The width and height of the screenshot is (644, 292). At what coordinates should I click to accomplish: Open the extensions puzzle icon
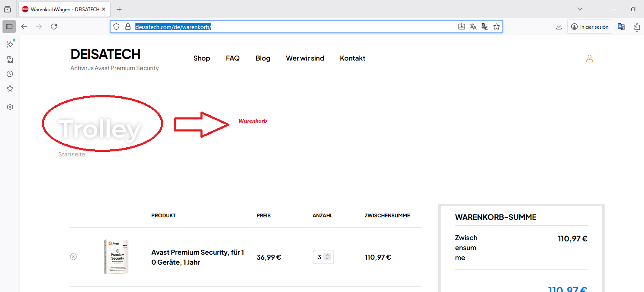(637, 27)
